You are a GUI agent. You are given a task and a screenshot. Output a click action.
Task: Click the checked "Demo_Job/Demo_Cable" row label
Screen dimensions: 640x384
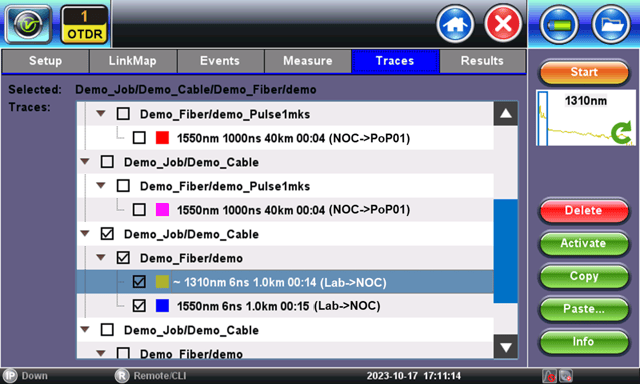pyautogui.click(x=191, y=234)
